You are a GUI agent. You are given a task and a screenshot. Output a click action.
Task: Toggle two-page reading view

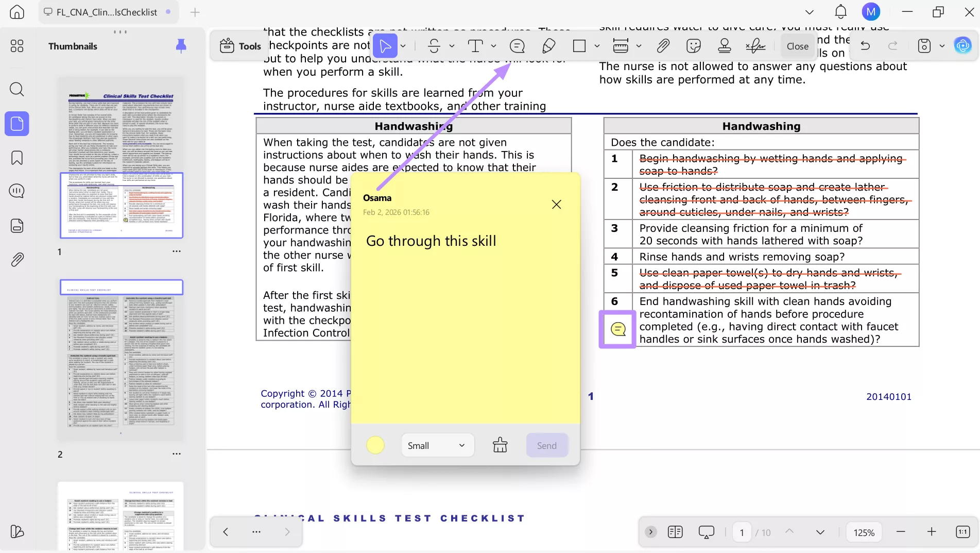(675, 531)
